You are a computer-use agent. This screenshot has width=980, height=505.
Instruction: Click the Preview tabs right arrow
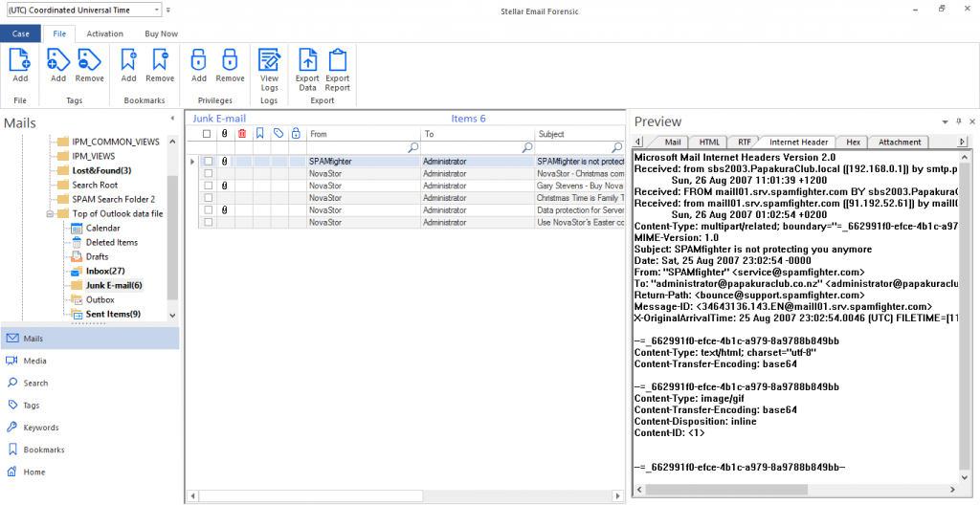(x=963, y=142)
